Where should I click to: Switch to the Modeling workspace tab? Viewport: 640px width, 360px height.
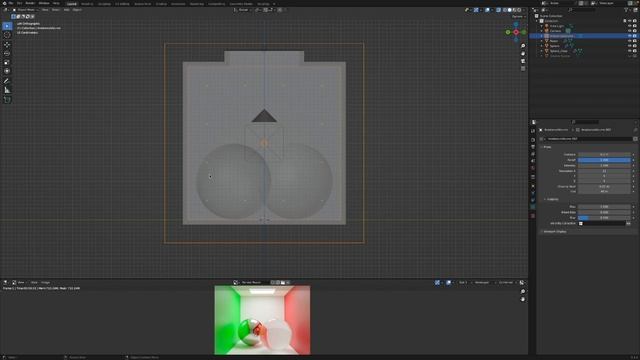click(x=87, y=4)
